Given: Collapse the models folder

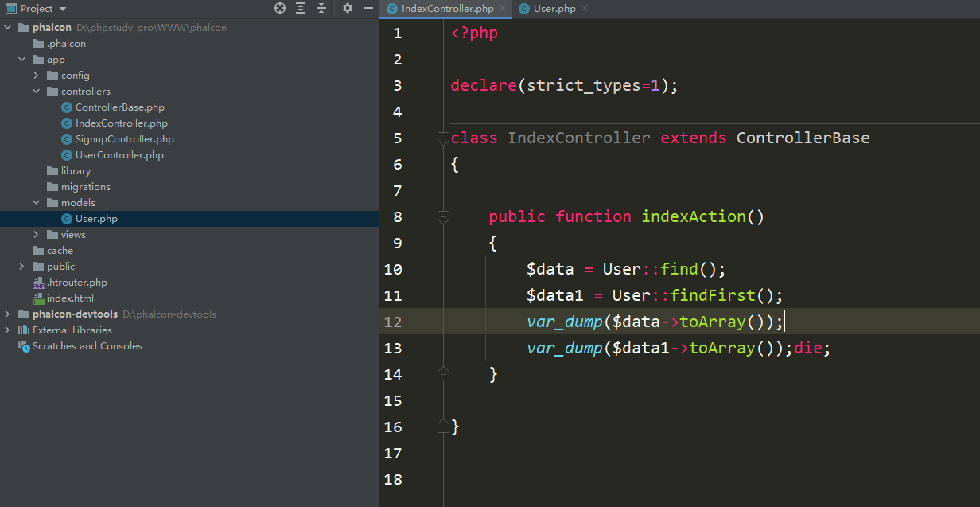Looking at the screenshot, I should click(37, 202).
